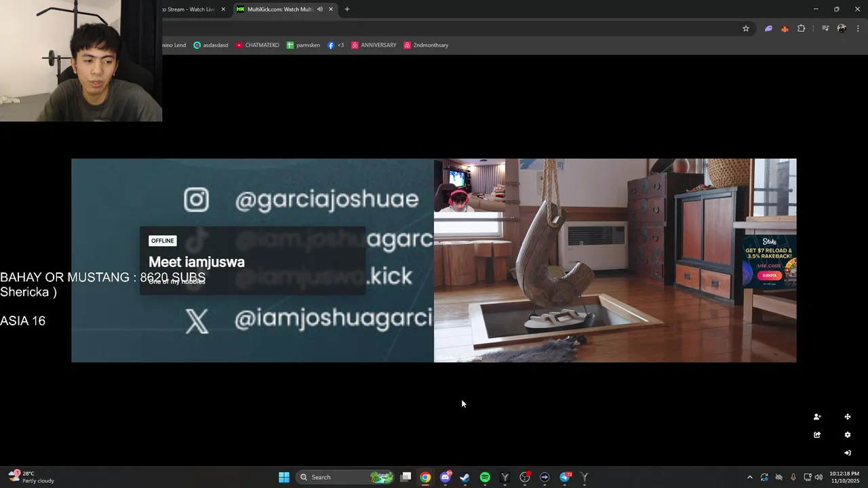Open the share layout icon
This screenshot has height=488, width=868.
[x=817, y=435]
